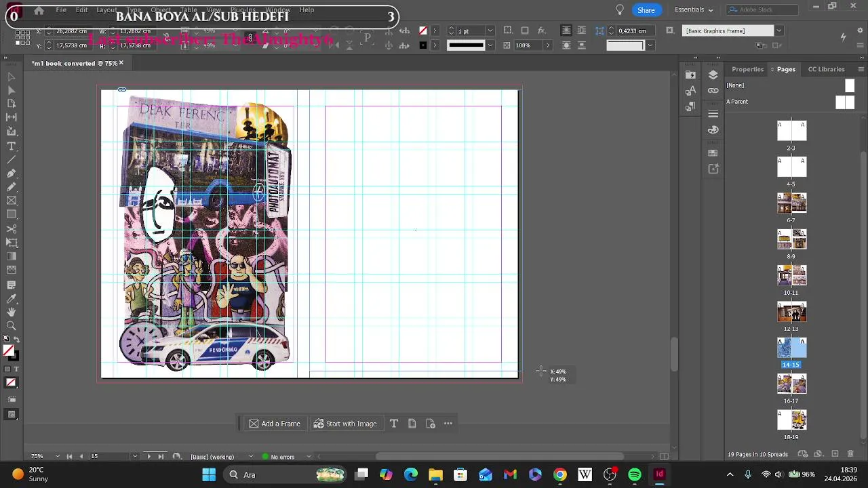Open Google Chrome from the taskbar
This screenshot has height=488, width=868.
point(560,475)
